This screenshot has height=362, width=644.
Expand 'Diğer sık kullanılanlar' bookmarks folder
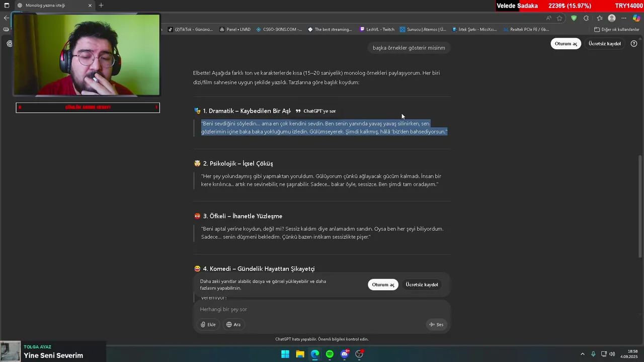point(617,30)
